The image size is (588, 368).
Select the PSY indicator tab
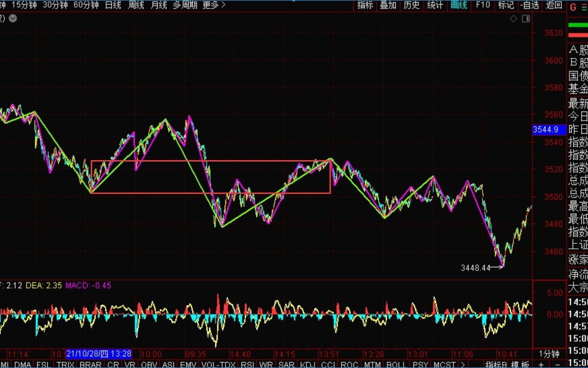pos(420,364)
